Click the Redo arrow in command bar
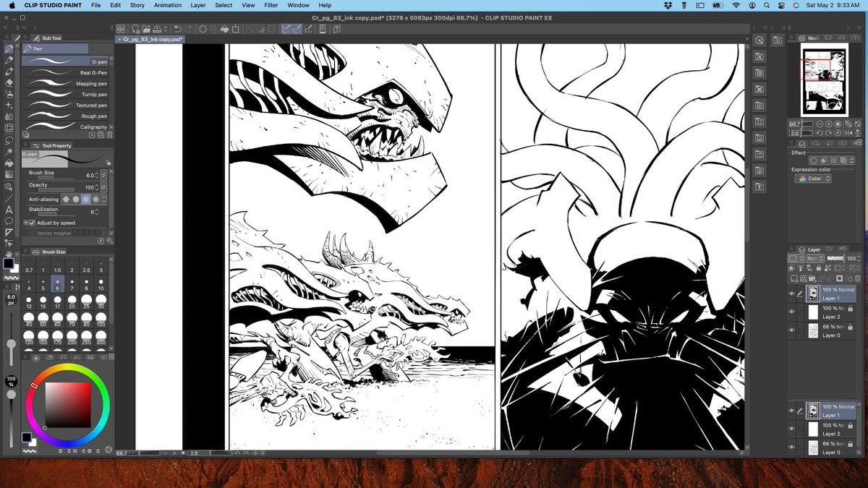 coord(189,29)
